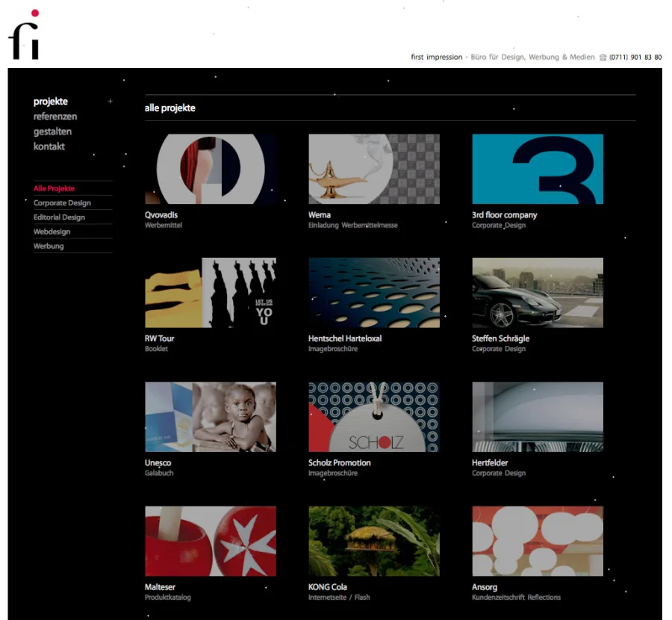The width and height of the screenshot is (672, 620).
Task: Click the Steffen Schrägle car thumbnail
Action: tap(537, 293)
